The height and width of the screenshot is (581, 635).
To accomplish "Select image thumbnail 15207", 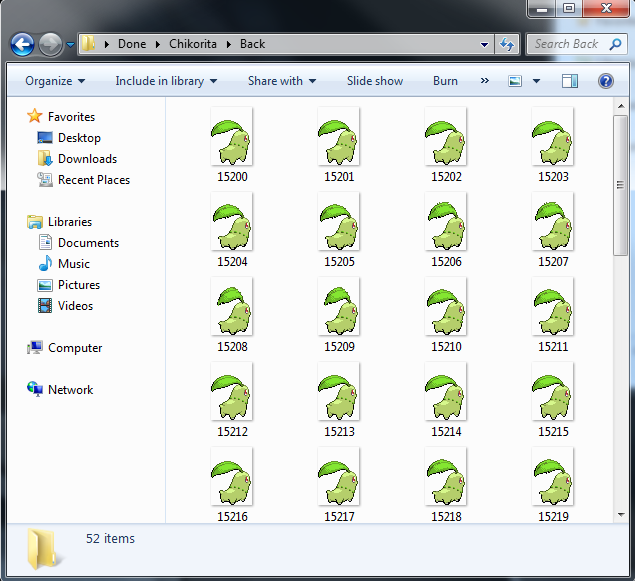I will [x=552, y=221].
